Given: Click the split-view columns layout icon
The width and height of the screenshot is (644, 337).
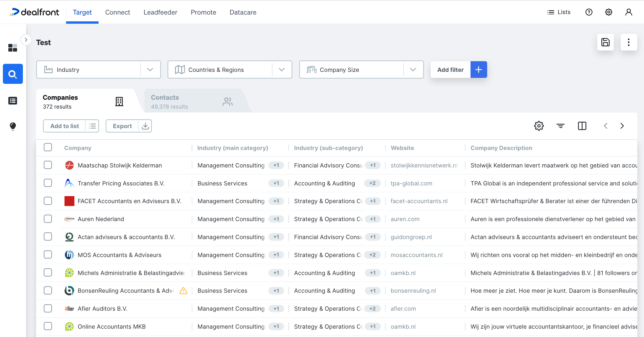Looking at the screenshot, I should tap(582, 126).
